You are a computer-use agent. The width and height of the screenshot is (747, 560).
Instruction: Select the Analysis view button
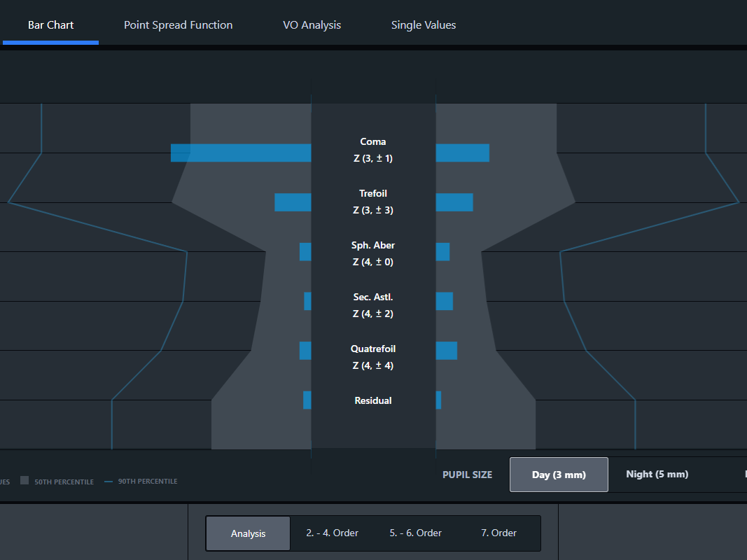point(248,533)
